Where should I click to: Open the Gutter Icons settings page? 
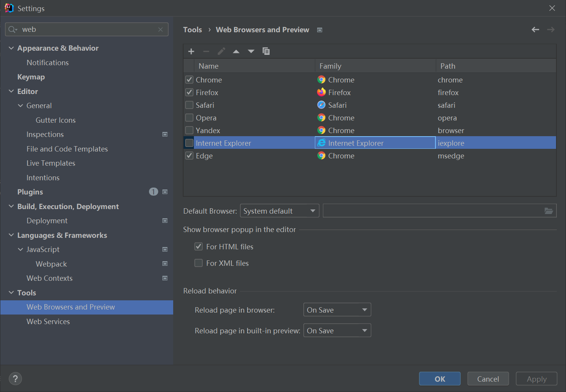coord(56,120)
